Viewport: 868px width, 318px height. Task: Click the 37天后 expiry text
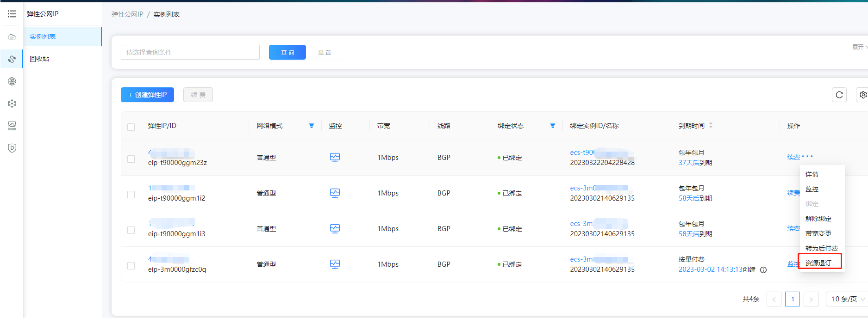tap(689, 163)
